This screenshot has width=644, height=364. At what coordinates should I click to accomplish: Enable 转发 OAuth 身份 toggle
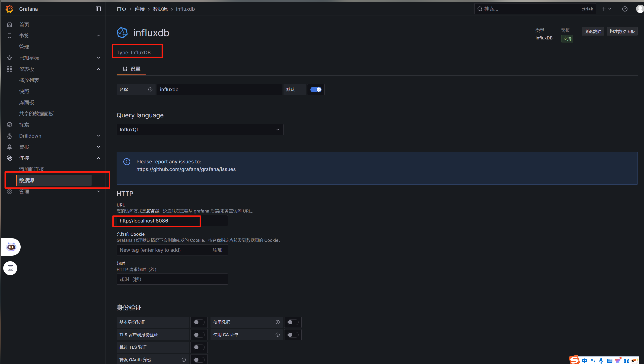(x=199, y=360)
